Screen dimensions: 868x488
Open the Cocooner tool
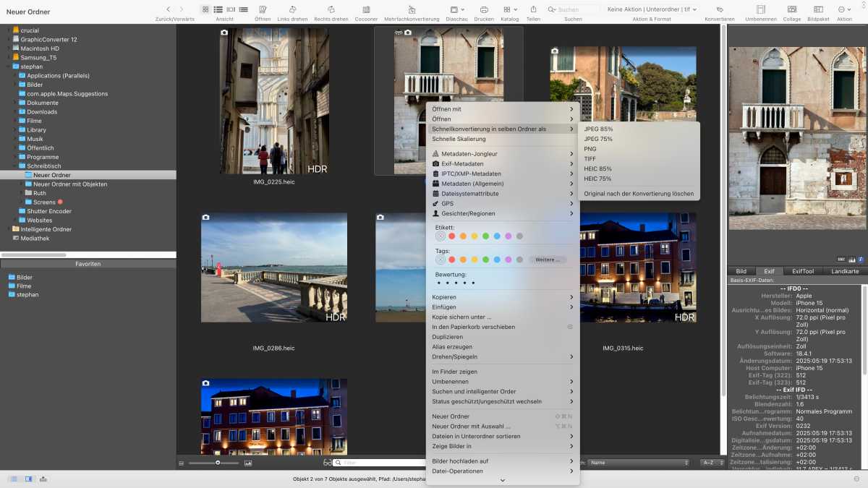366,9
